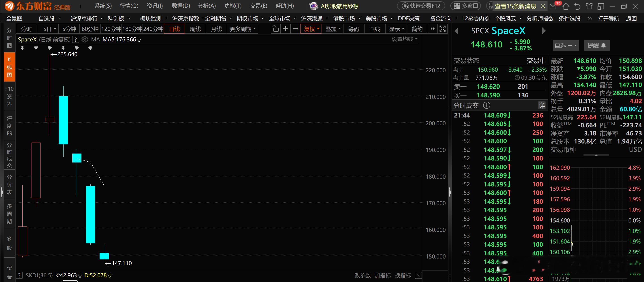
Task: Click the chart lock icon
Action: (275, 29)
